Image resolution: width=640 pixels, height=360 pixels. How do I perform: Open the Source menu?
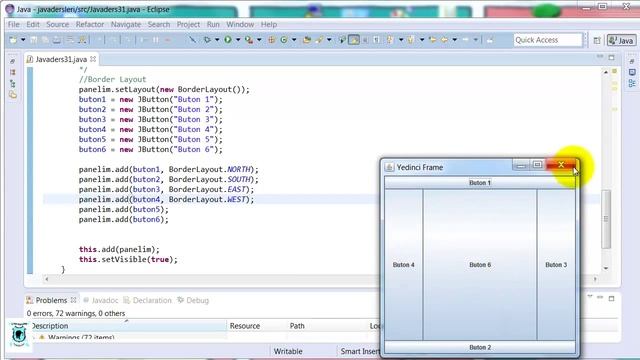pos(58,24)
